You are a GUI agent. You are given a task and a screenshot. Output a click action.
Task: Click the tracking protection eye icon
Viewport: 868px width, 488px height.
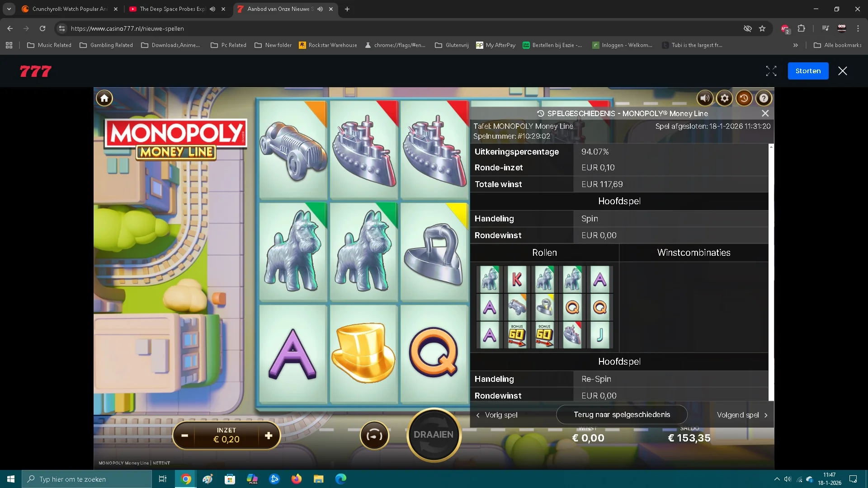pyautogui.click(x=748, y=28)
